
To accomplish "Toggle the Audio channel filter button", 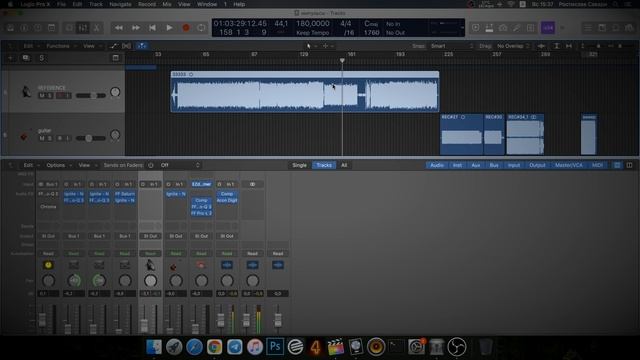I will point(437,165).
